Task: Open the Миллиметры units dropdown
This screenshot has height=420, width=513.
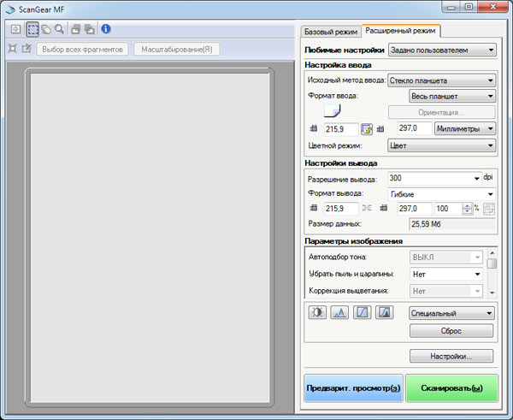Action: point(465,128)
